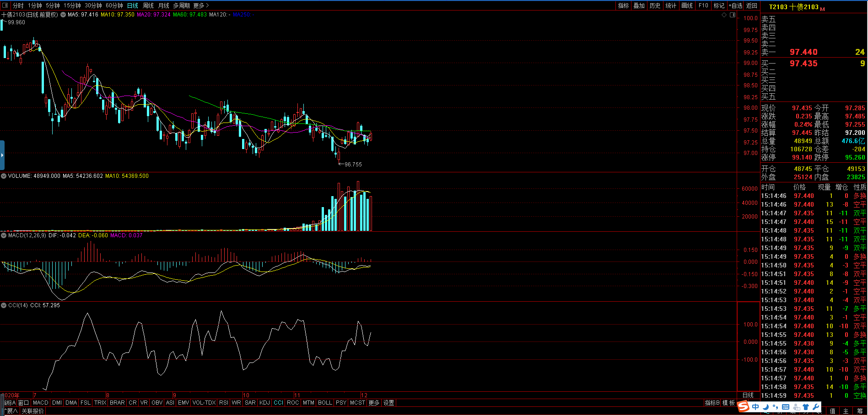Switch to 月线 monthly chart

pos(163,5)
